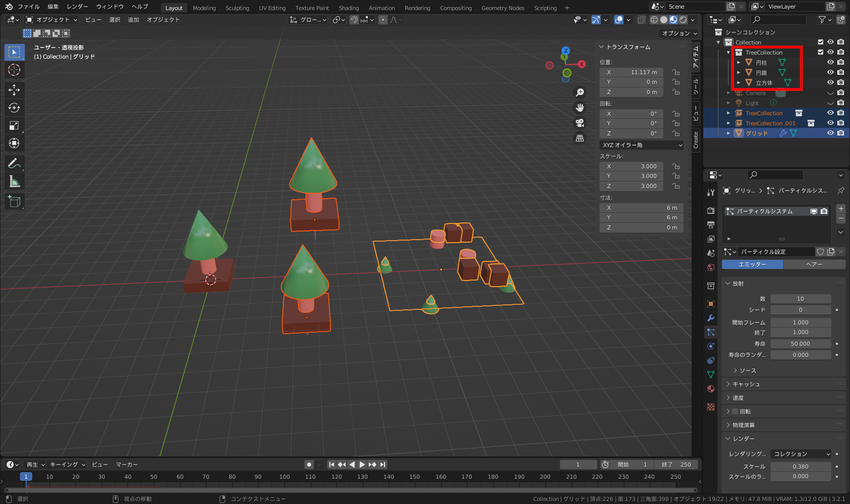This screenshot has width=850, height=504.
Task: Expand the キャッシュ panel
Action: [x=746, y=384]
